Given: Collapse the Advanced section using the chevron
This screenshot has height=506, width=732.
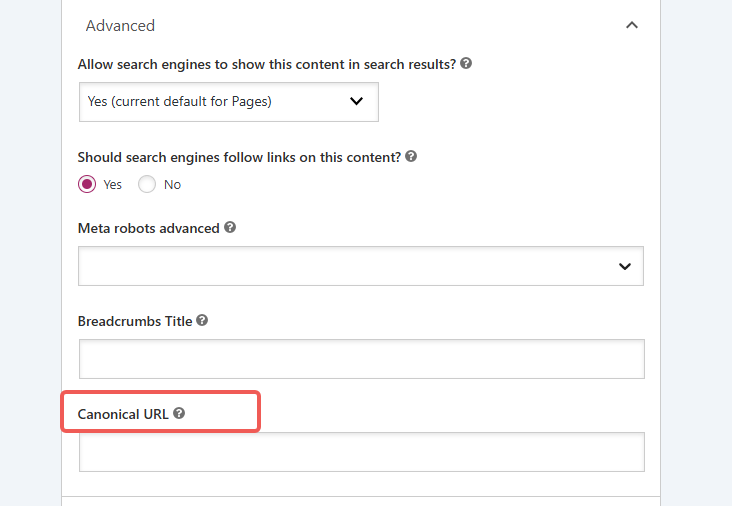Looking at the screenshot, I should 631,26.
